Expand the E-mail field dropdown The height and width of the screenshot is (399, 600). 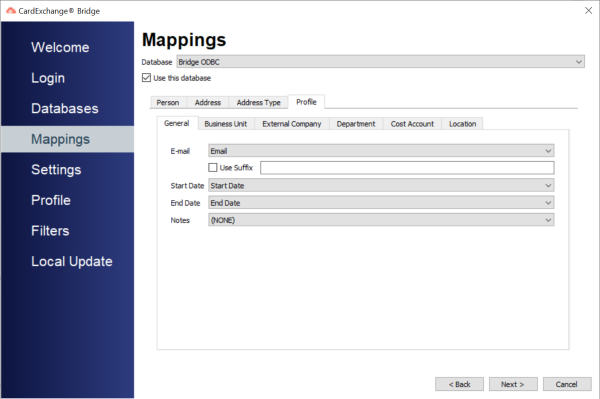[x=381, y=151]
